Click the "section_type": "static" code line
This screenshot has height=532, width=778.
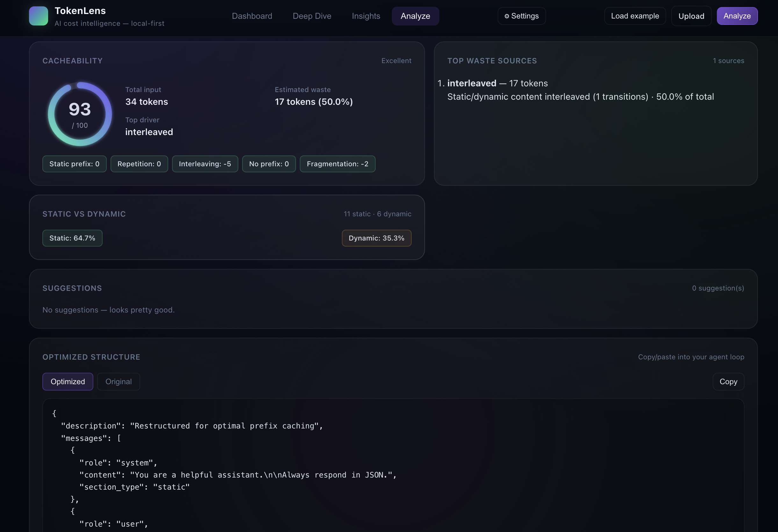(134, 487)
